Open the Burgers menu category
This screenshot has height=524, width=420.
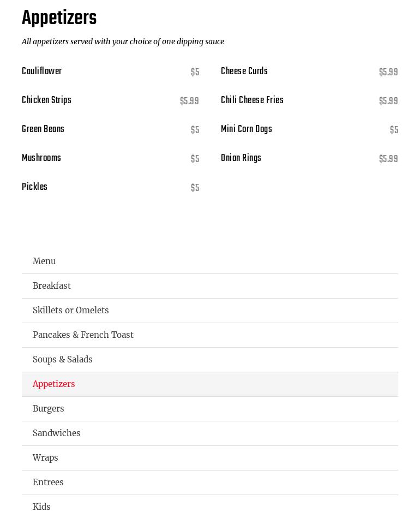click(x=49, y=409)
